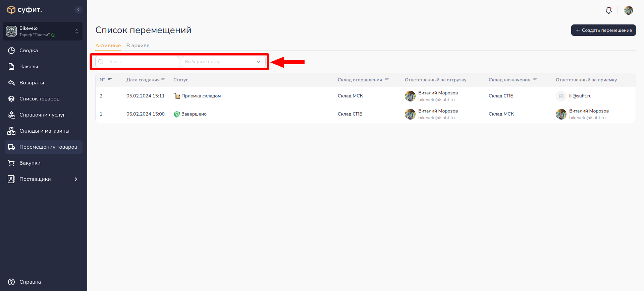Click Завершено status text
Screen dimensions: 644x291
194,114
